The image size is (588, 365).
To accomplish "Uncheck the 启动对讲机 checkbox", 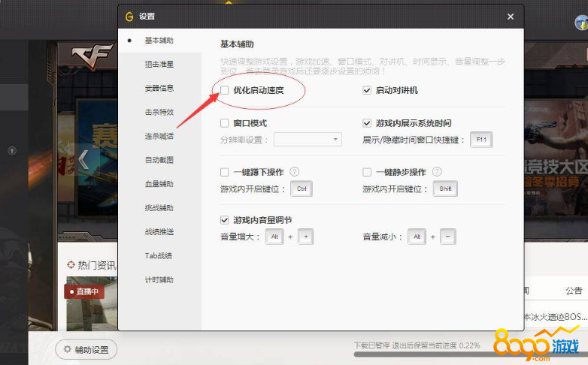I will click(x=367, y=91).
